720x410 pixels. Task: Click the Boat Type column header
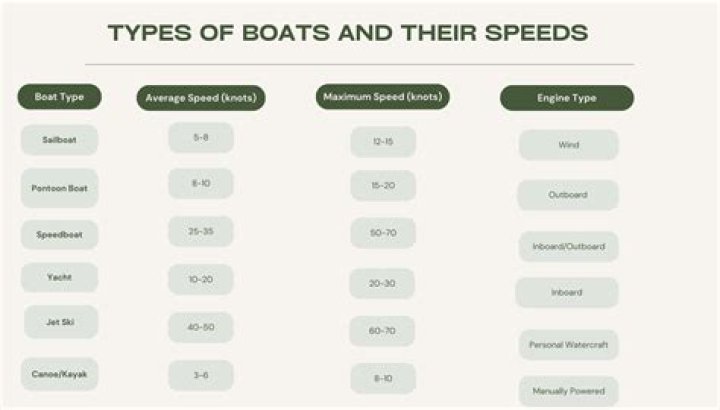(x=59, y=97)
